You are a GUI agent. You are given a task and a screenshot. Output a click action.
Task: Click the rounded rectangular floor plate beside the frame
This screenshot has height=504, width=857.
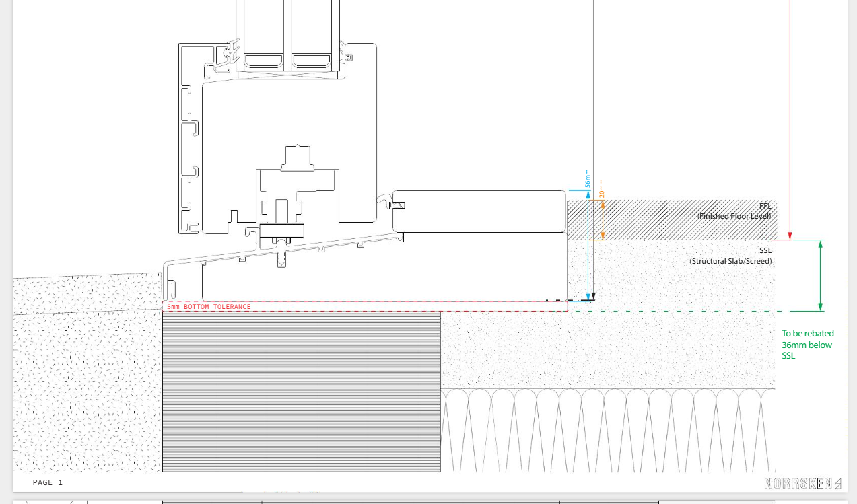click(479, 211)
